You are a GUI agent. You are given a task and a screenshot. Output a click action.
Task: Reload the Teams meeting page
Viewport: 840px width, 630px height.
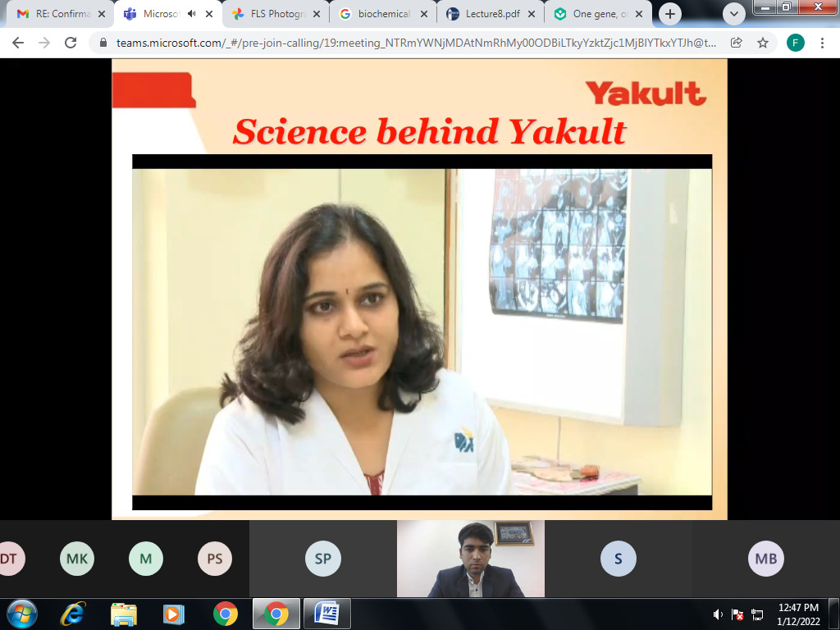click(x=71, y=43)
